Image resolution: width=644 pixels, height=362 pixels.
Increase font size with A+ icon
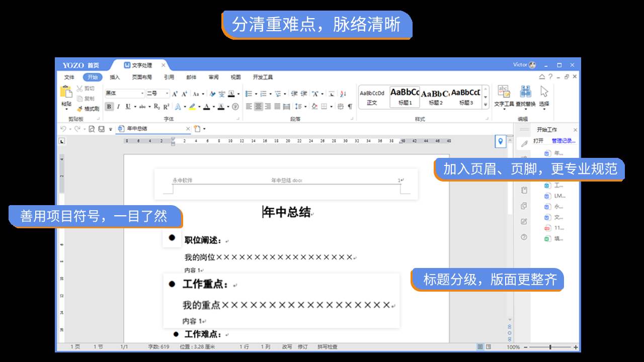tap(175, 94)
